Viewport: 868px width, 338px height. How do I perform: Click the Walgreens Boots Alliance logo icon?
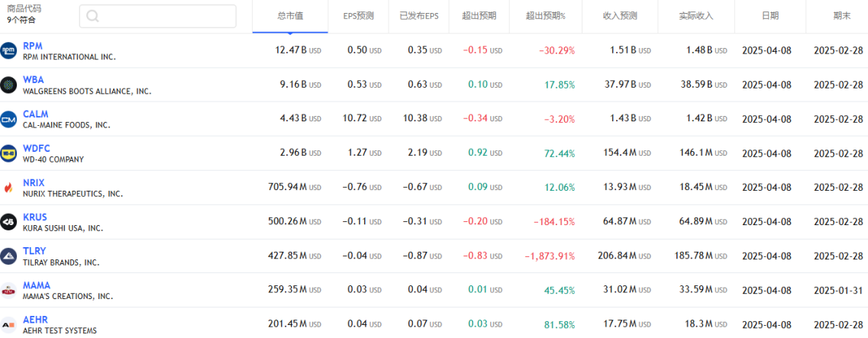point(8,85)
